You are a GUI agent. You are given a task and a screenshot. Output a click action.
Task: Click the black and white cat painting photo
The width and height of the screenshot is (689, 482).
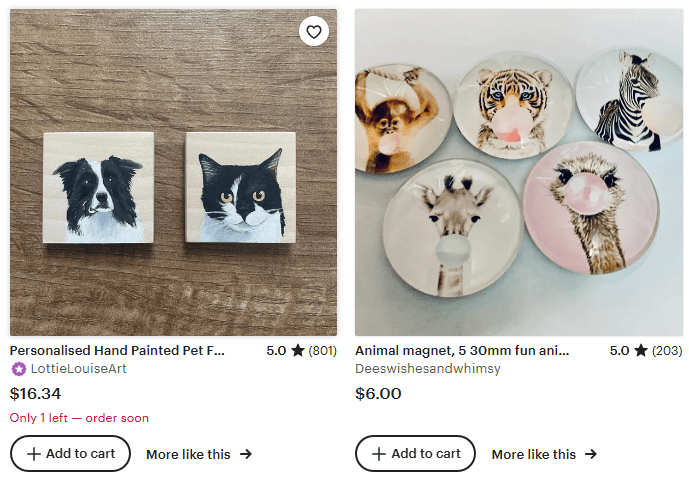click(x=238, y=188)
